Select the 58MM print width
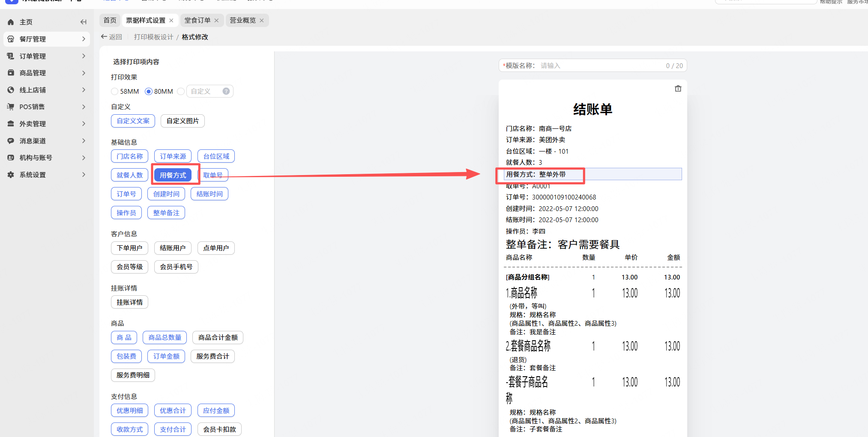This screenshot has width=868, height=437. coord(114,92)
